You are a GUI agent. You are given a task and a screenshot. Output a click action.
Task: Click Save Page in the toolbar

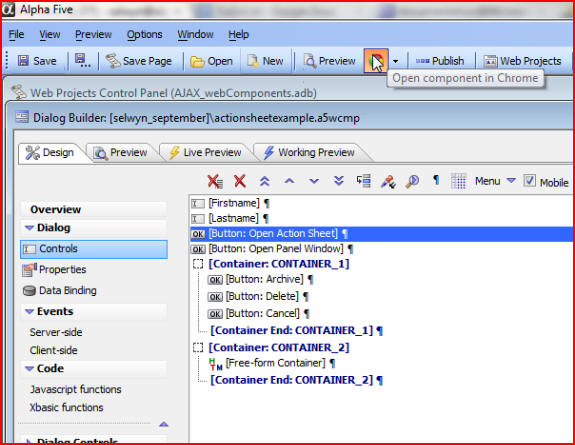tap(139, 61)
